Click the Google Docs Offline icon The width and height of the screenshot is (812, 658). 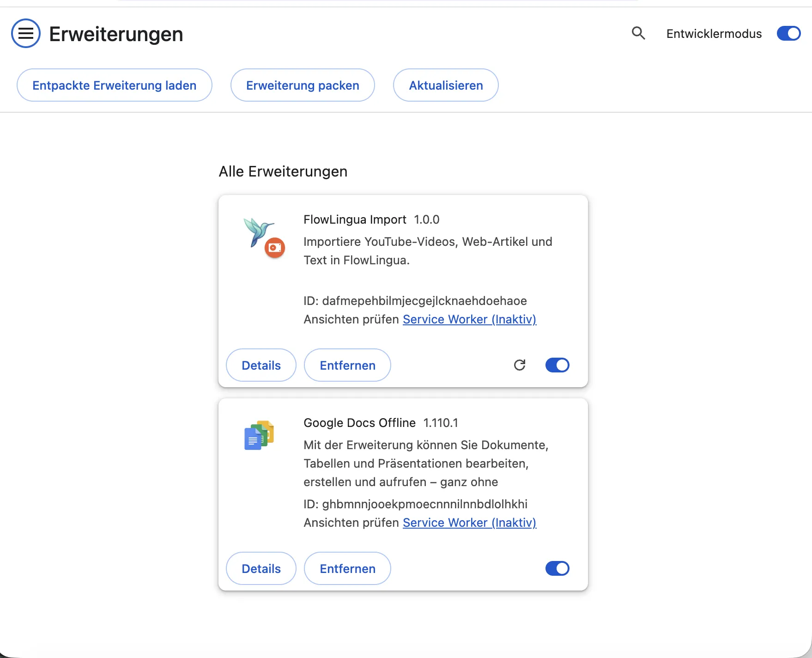pos(259,435)
